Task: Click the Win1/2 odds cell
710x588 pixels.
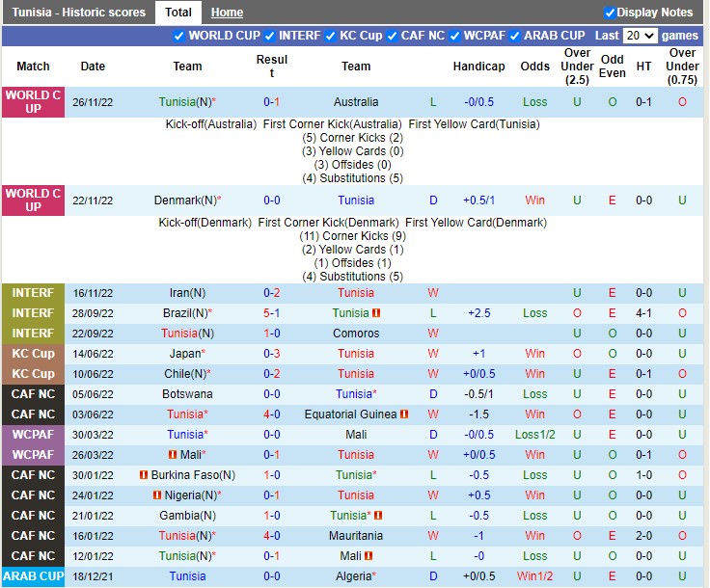Action: tap(534, 576)
